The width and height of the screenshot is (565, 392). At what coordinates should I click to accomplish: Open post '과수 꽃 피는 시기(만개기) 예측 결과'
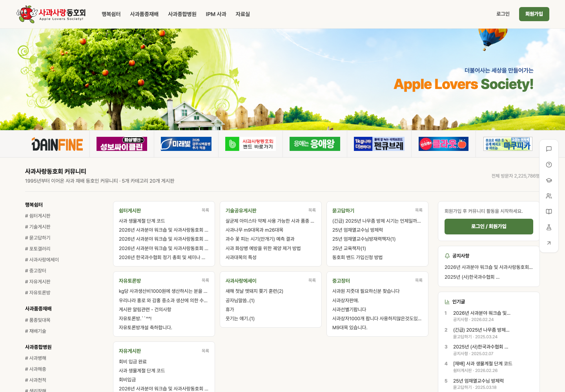(260, 239)
